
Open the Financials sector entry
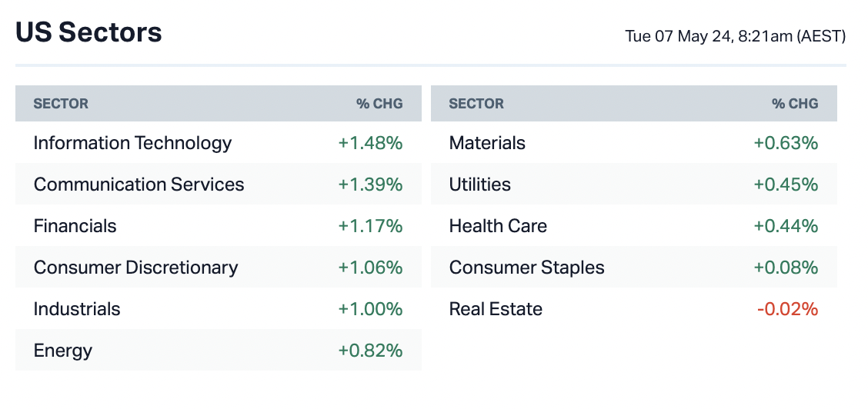coord(75,226)
